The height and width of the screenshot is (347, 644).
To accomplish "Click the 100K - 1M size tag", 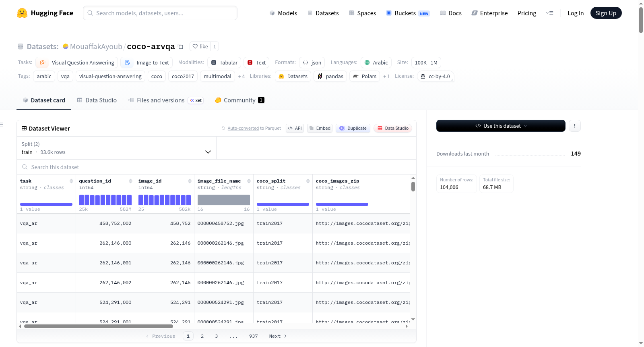I will pos(426,62).
